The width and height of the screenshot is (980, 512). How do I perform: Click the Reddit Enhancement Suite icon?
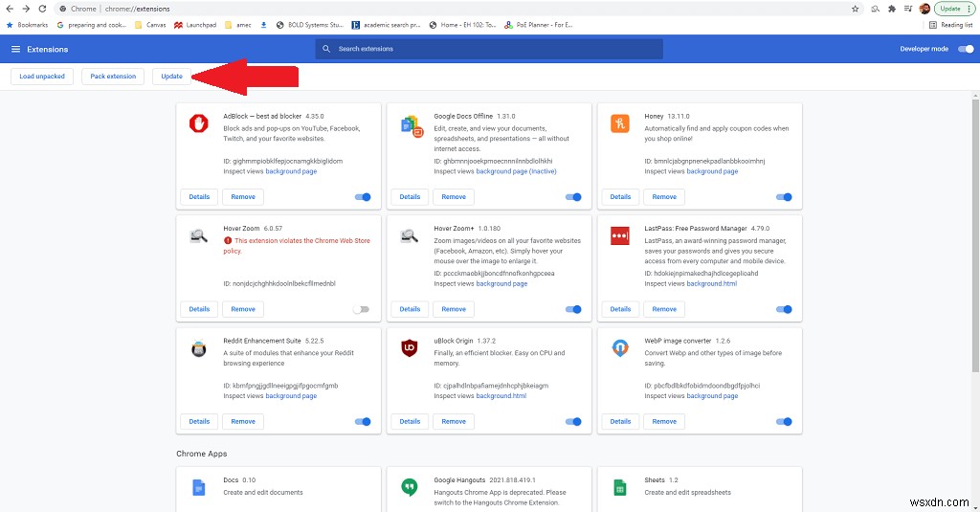[x=199, y=348]
